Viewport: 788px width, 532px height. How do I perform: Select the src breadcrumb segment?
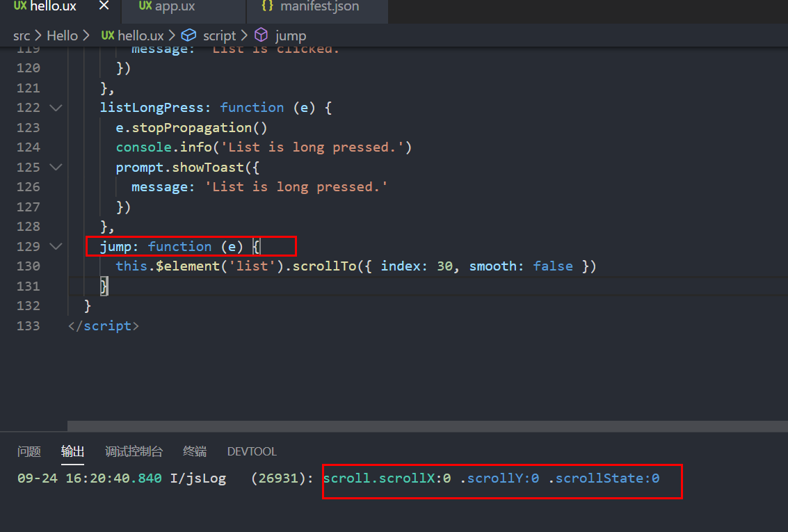coord(22,35)
